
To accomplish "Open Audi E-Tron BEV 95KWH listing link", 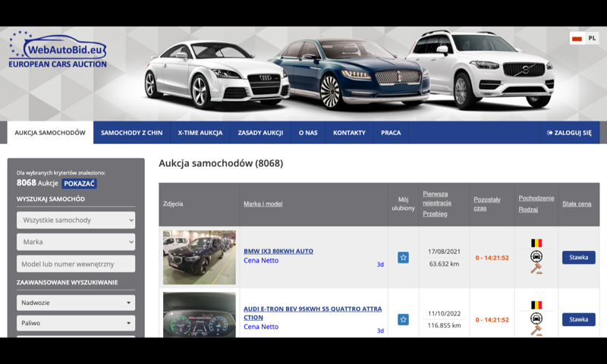I will (x=313, y=313).
